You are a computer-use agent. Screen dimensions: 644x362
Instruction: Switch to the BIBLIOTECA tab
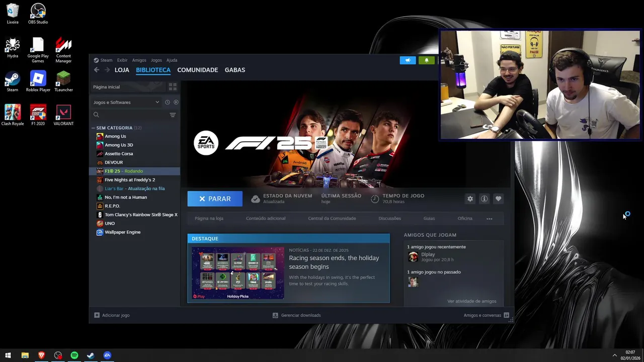[x=153, y=70]
